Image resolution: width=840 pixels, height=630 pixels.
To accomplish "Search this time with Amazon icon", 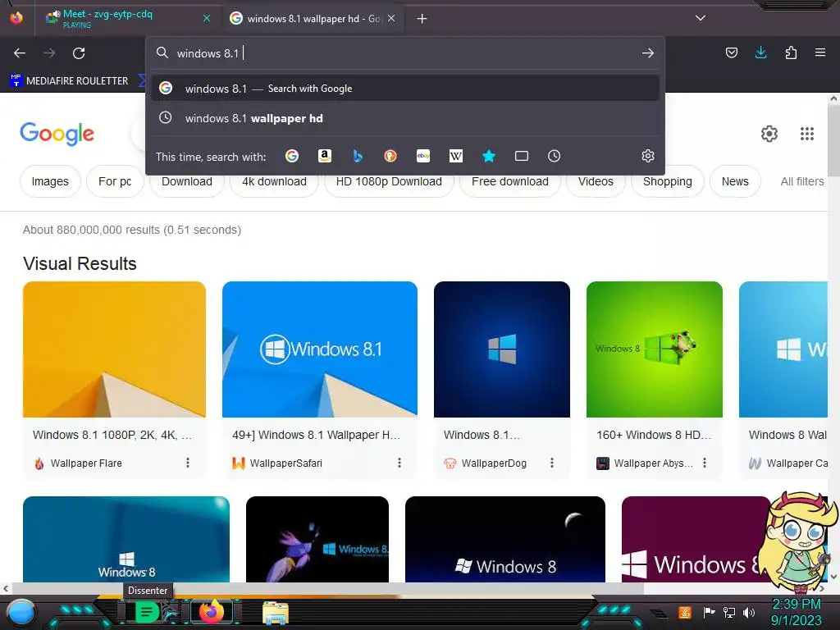I will 324,156.
